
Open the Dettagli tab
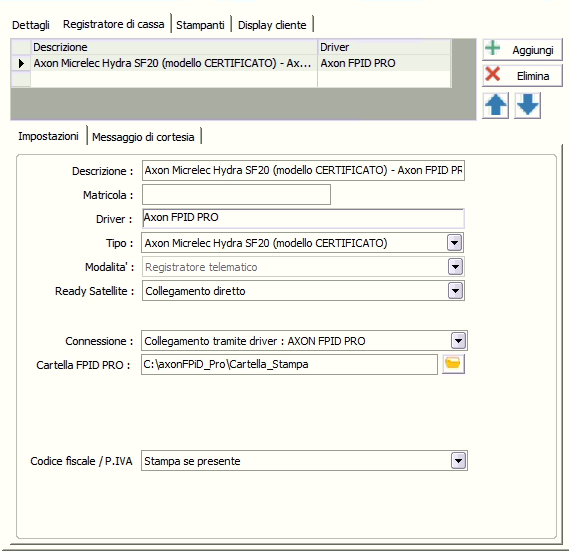pyautogui.click(x=31, y=25)
